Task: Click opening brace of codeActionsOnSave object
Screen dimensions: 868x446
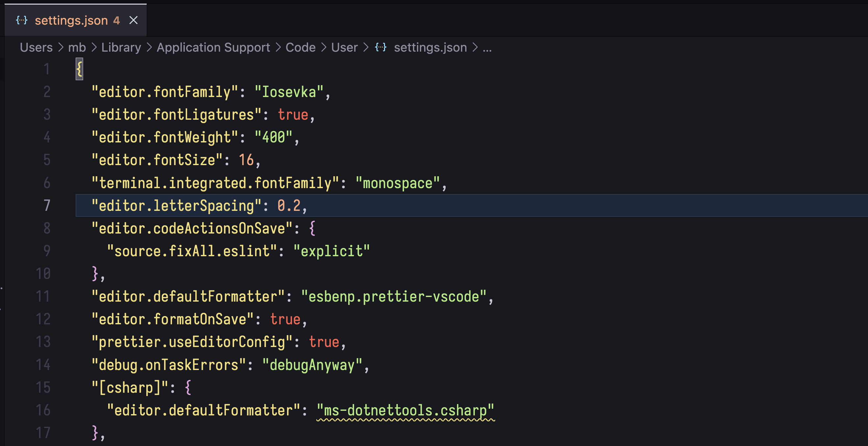Action: pos(312,228)
